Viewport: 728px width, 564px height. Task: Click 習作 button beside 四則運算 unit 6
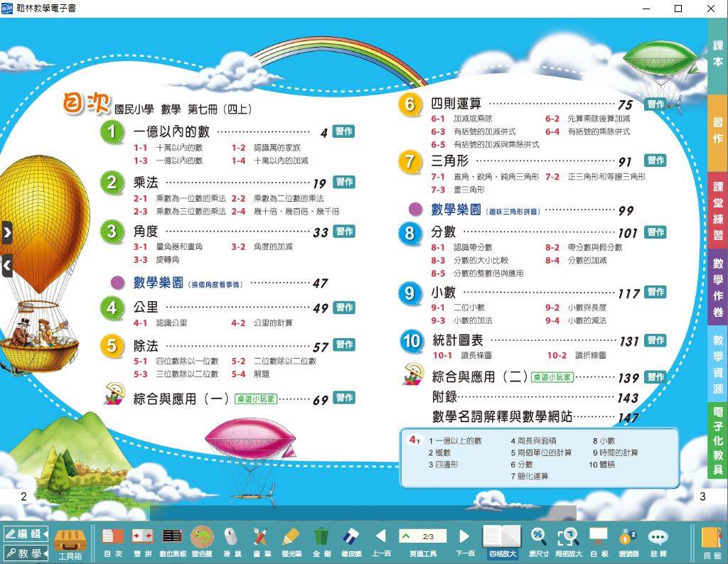tap(655, 104)
